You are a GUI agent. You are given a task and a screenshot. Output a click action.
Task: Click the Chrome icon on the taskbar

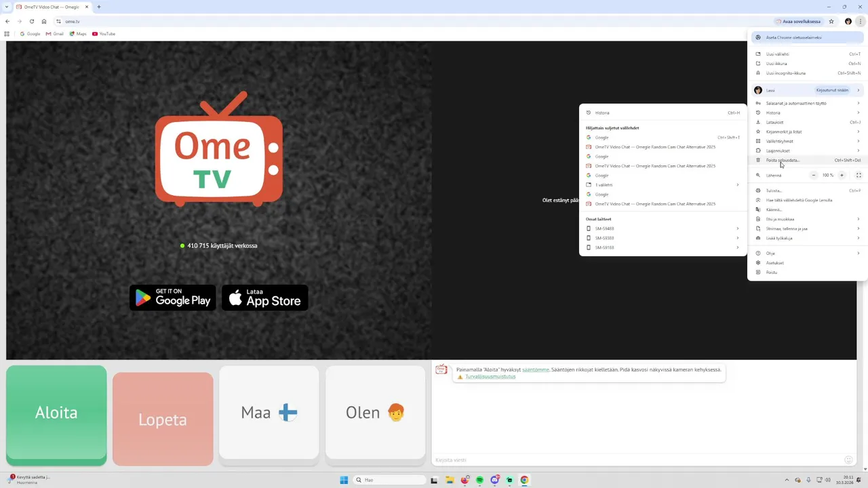tap(524, 480)
